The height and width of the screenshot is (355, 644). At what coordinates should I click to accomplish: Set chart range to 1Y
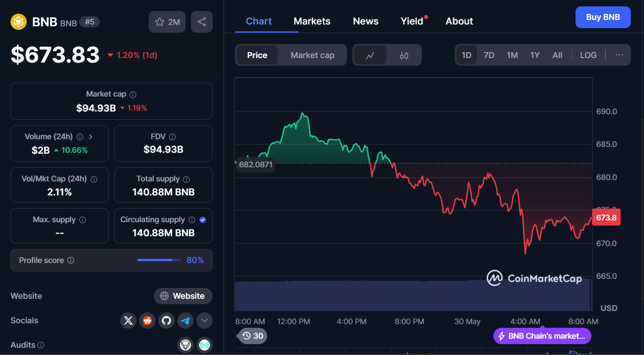(535, 55)
